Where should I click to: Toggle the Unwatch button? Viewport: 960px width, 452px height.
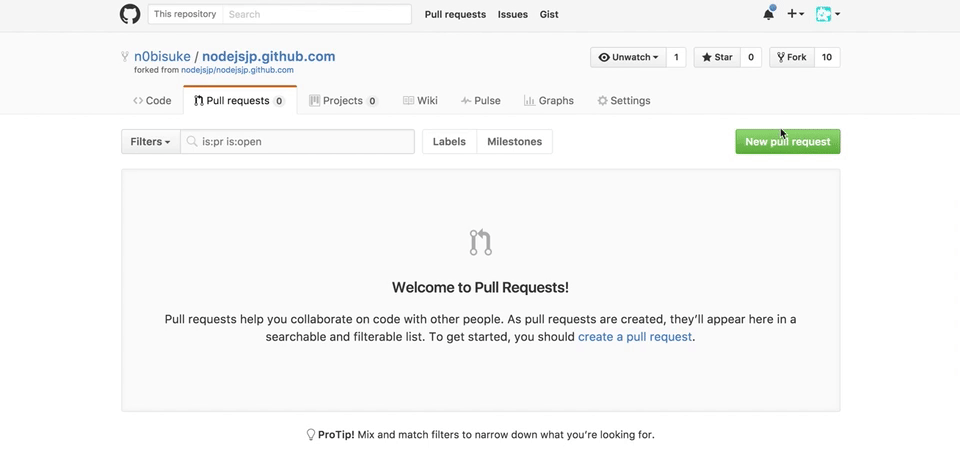[628, 57]
